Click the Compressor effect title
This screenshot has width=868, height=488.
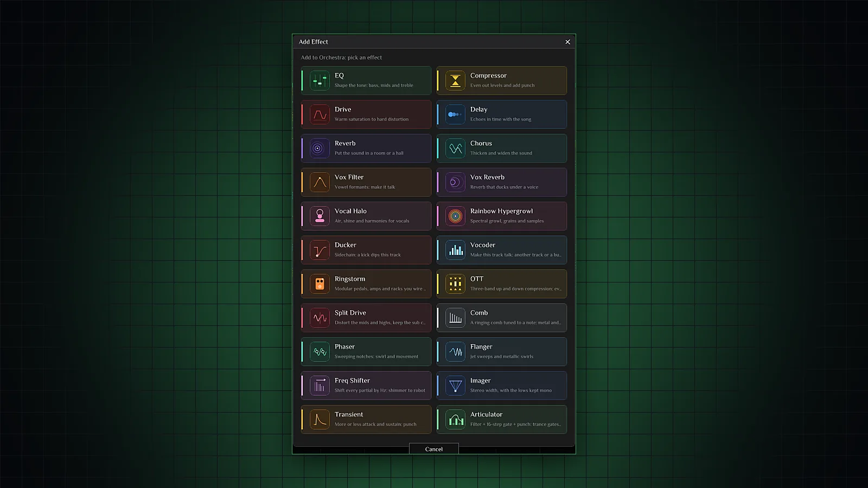coord(488,75)
